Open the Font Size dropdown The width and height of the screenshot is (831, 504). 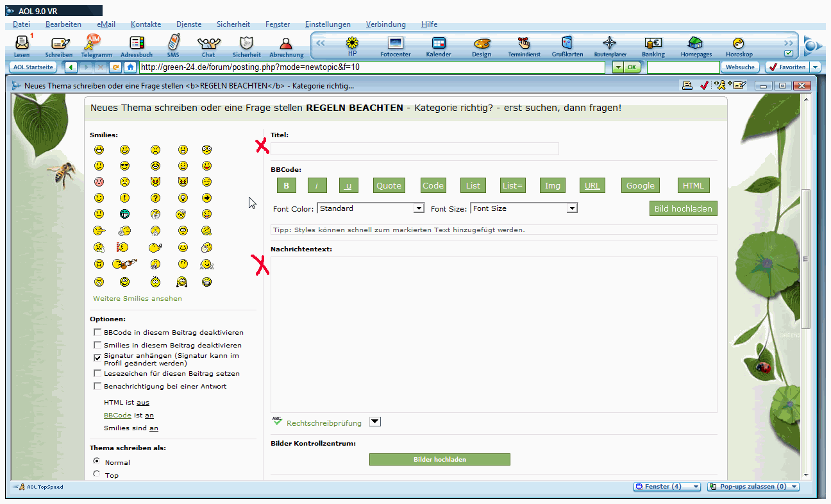(572, 208)
